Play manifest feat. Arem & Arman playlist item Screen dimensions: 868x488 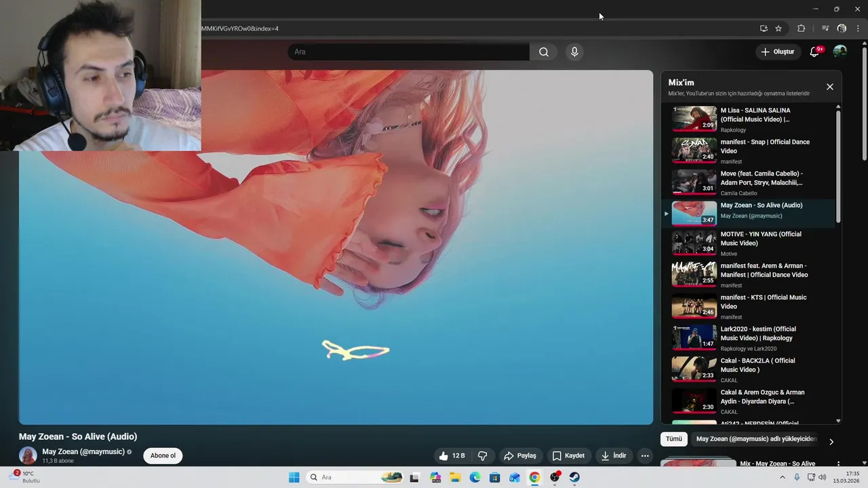click(x=749, y=275)
